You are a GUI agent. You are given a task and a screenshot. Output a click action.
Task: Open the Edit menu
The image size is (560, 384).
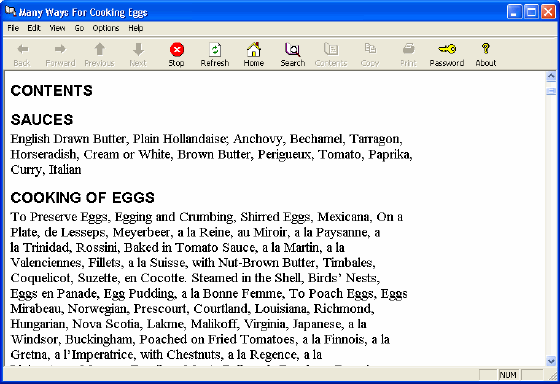pyautogui.click(x=34, y=28)
